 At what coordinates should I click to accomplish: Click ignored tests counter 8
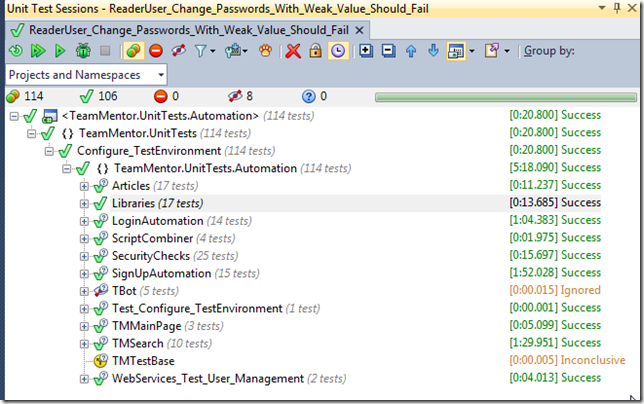point(240,96)
